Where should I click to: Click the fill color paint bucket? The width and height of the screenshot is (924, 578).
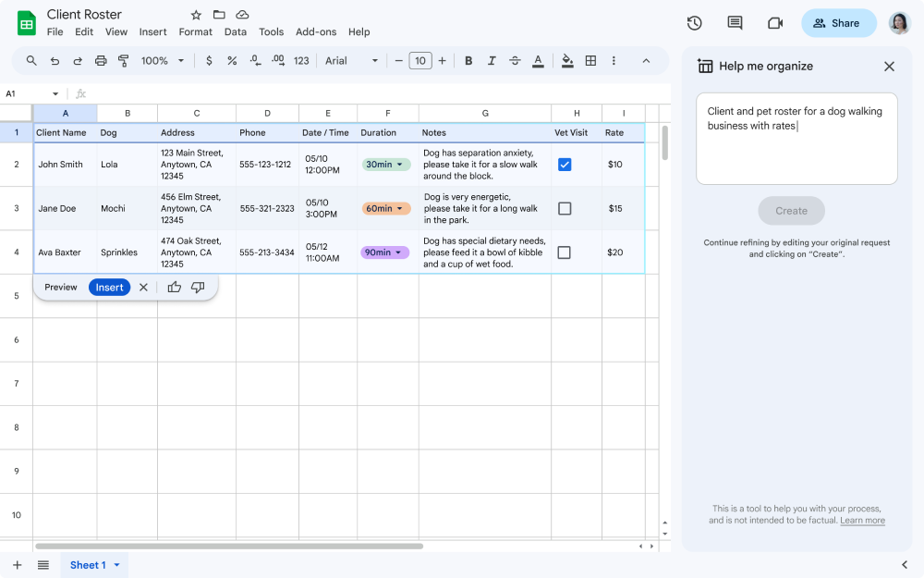point(567,61)
